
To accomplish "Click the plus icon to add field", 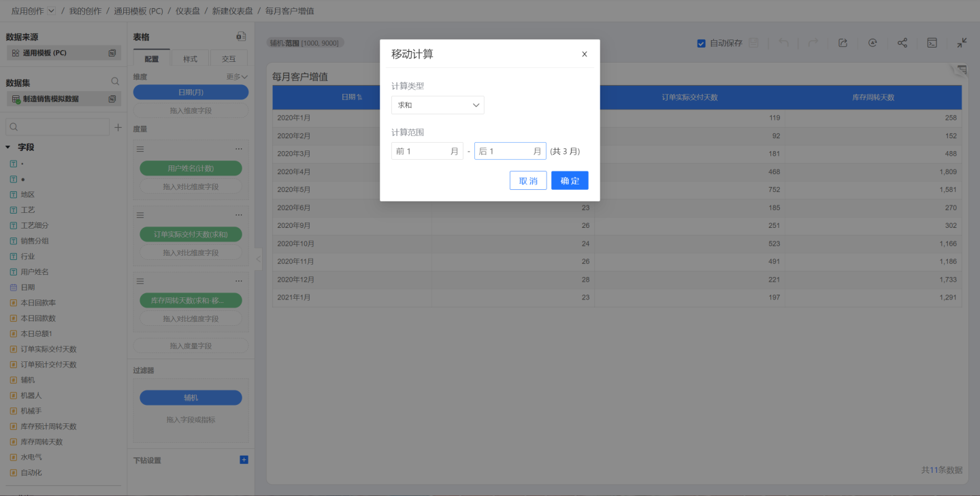I will 118,127.
